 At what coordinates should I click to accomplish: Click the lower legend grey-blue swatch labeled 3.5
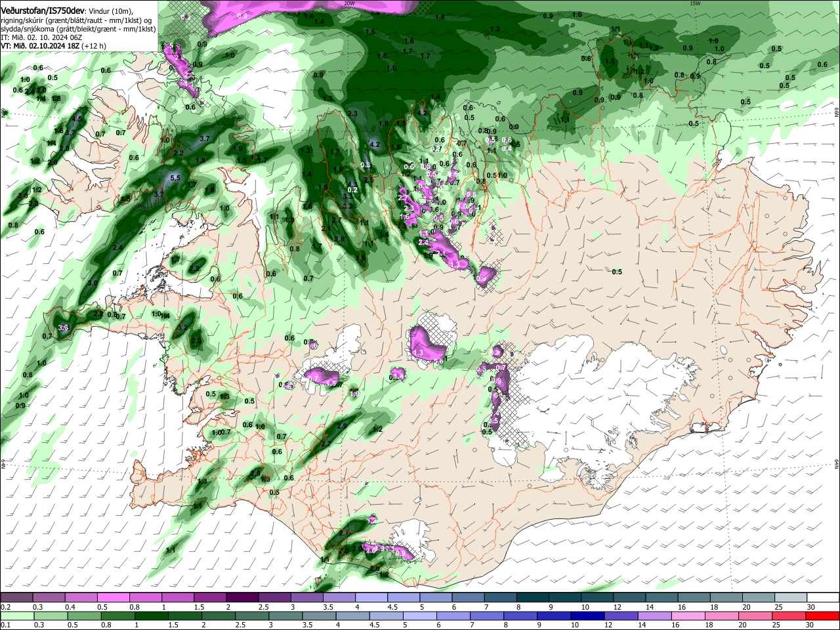click(x=318, y=616)
